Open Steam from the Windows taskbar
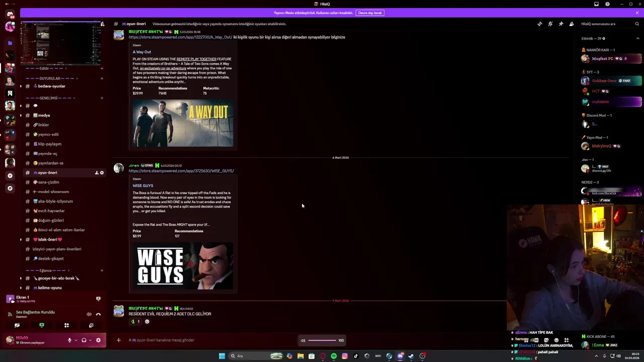This screenshot has height=362, width=644. [x=411, y=356]
